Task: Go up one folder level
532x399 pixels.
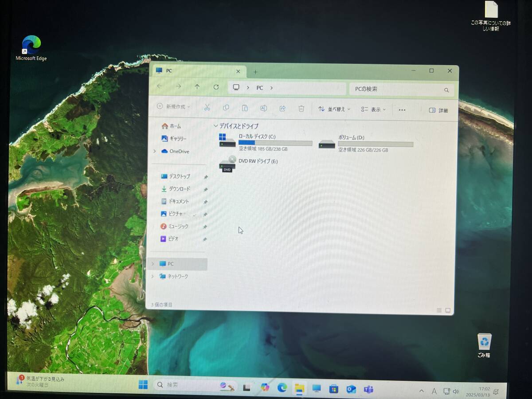Action: pos(197,87)
